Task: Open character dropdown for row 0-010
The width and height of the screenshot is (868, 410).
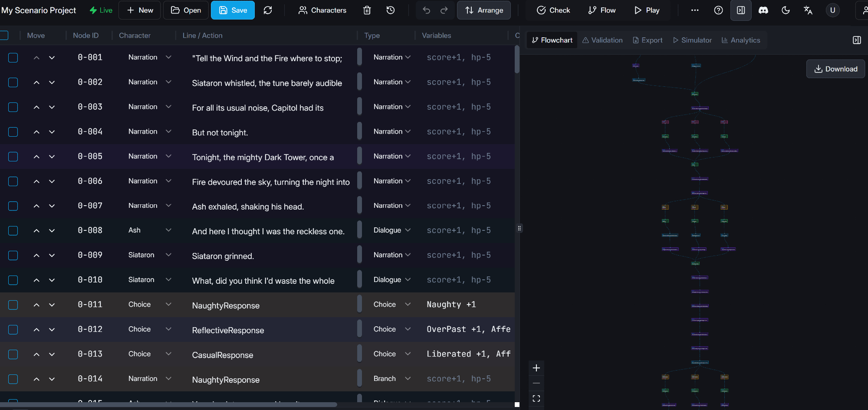Action: tap(168, 280)
